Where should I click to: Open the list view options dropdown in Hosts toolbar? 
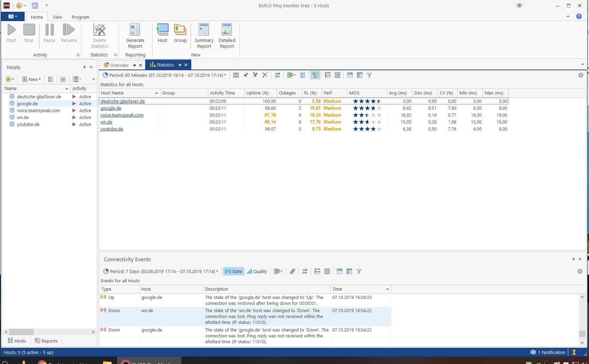pos(77,79)
